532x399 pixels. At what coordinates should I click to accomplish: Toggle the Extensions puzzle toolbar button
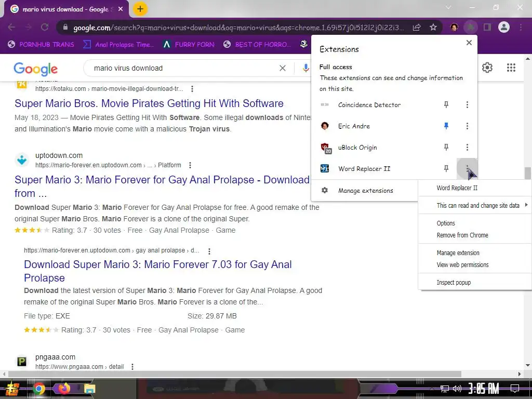tap(470, 27)
